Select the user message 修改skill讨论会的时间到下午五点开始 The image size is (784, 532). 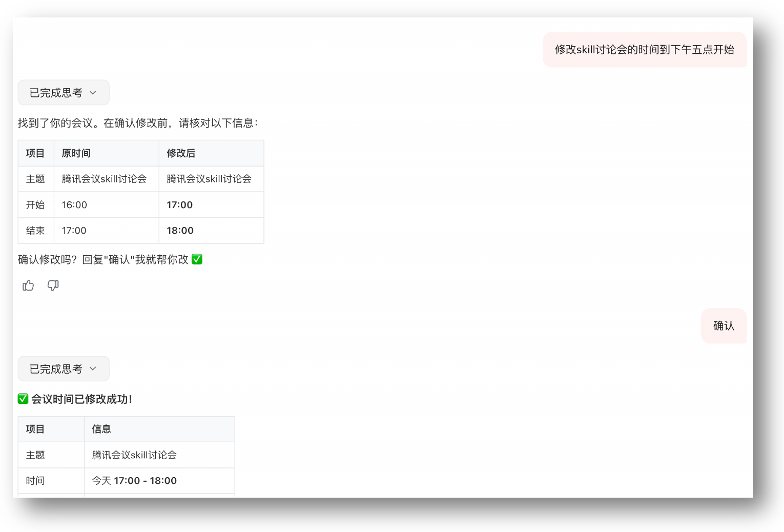[x=644, y=50]
